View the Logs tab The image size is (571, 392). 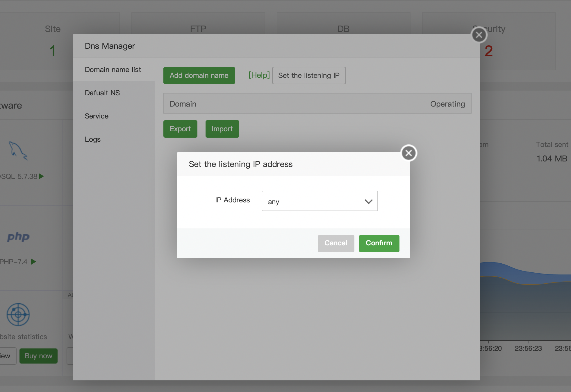(x=93, y=139)
